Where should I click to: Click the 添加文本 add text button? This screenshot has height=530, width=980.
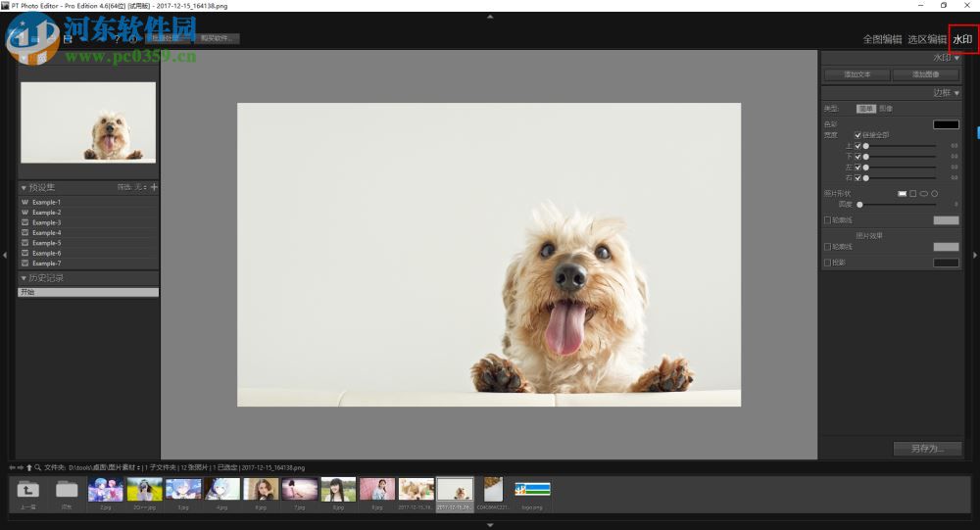857,74
